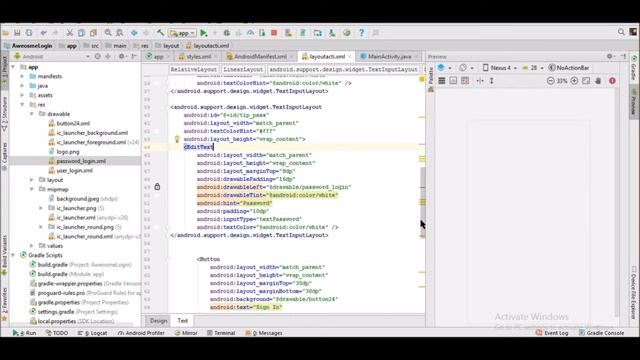640x360 pixels.
Task: Click the red Stop icon
Action: [x=274, y=33]
